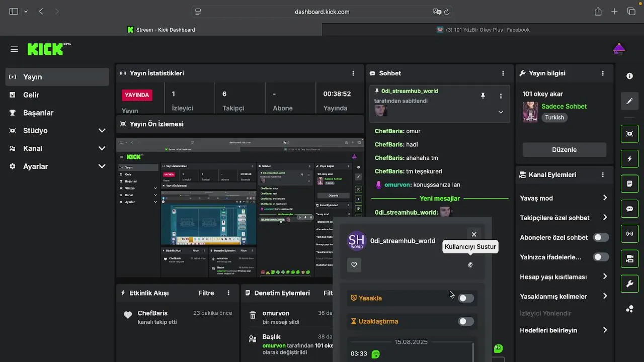Open Sohbet panel three-dot menu

click(x=503, y=73)
